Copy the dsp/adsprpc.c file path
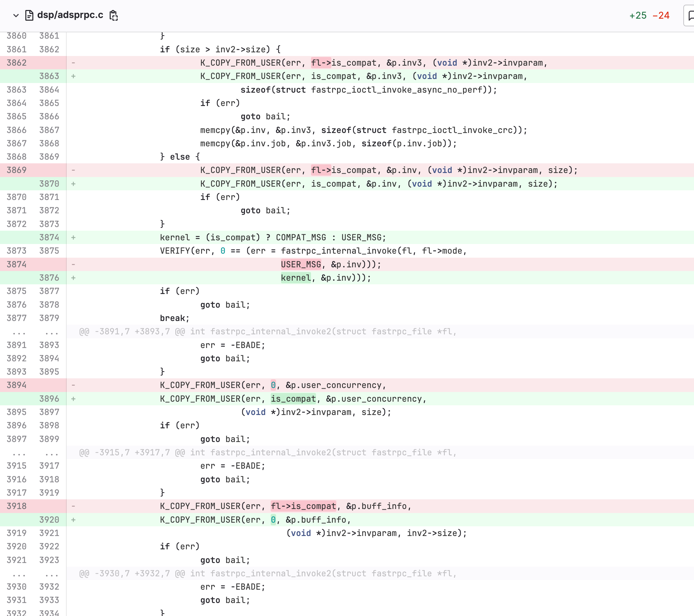694x616 pixels. [x=114, y=15]
